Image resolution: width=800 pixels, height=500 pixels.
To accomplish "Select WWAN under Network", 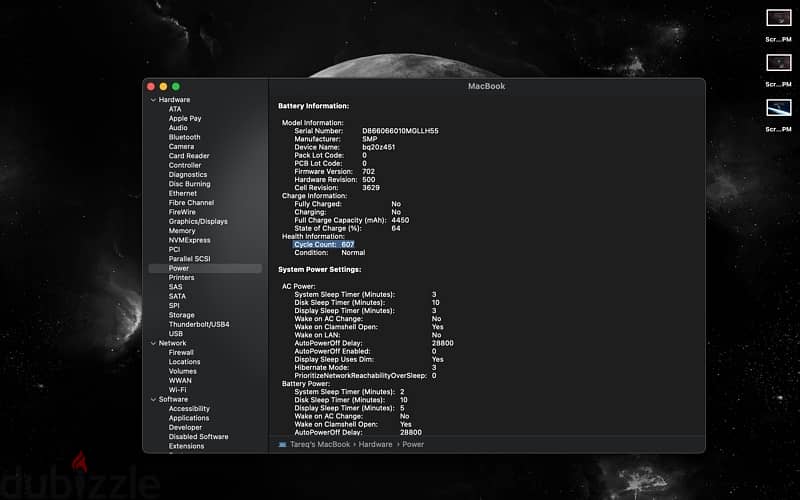I will [180, 381].
